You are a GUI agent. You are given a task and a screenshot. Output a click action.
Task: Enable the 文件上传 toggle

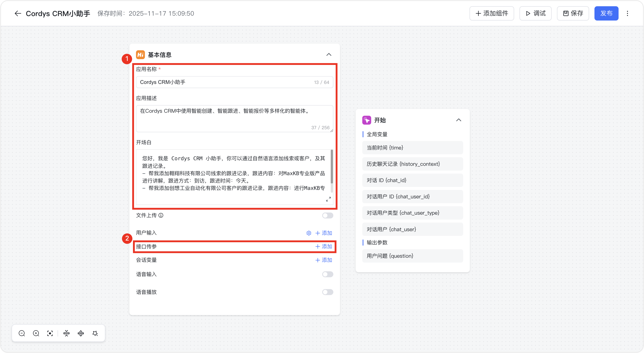click(328, 216)
